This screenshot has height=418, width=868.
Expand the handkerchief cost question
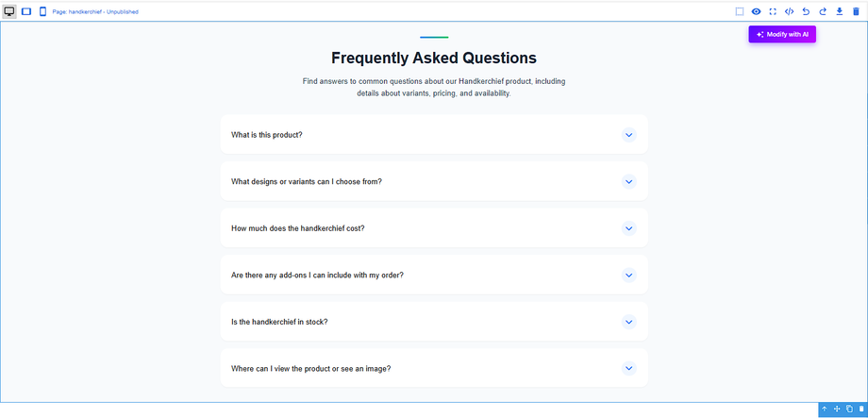pyautogui.click(x=629, y=228)
